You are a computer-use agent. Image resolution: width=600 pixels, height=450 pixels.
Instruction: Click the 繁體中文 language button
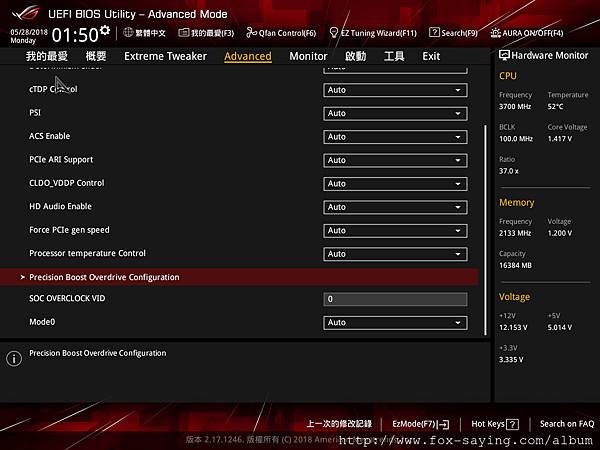[144, 33]
